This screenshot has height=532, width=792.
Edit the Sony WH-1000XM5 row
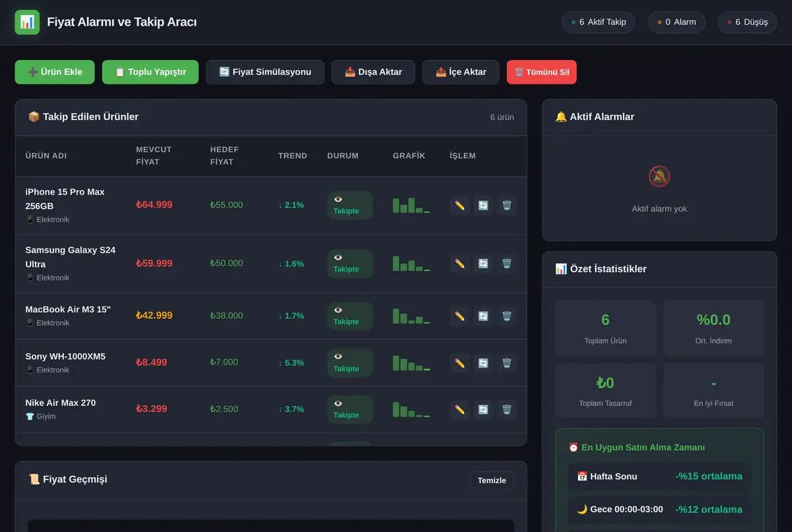point(460,362)
